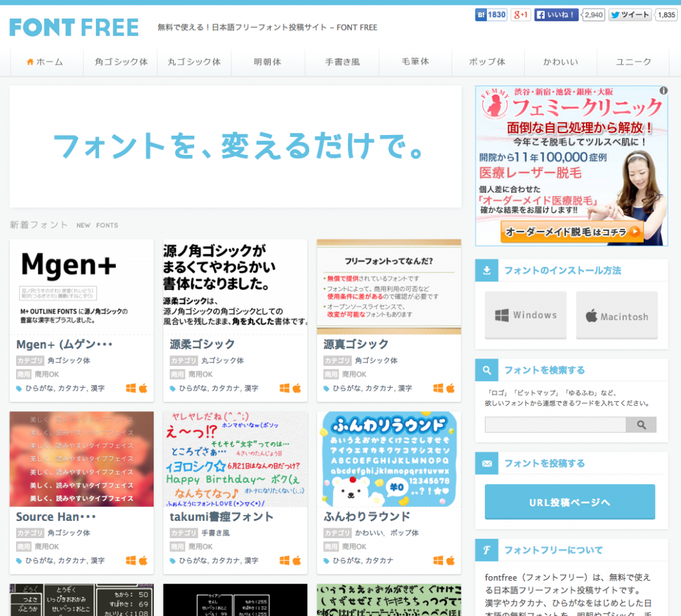This screenshot has width=681, height=616.
Task: Click the Mgen+ preview thumbnail
Action: pyautogui.click(x=82, y=287)
